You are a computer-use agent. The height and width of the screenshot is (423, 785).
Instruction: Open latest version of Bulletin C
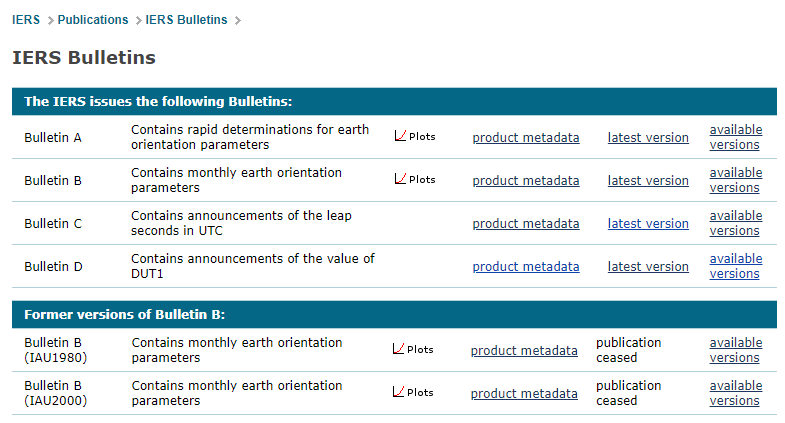point(648,224)
